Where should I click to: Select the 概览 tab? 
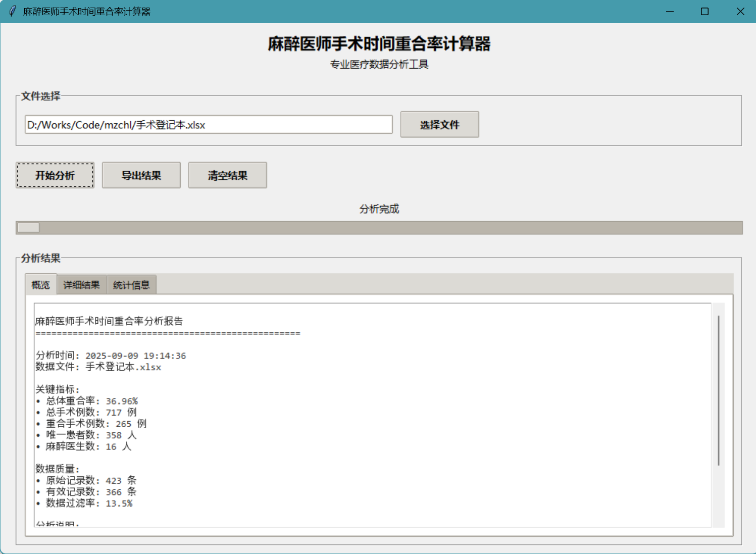40,284
